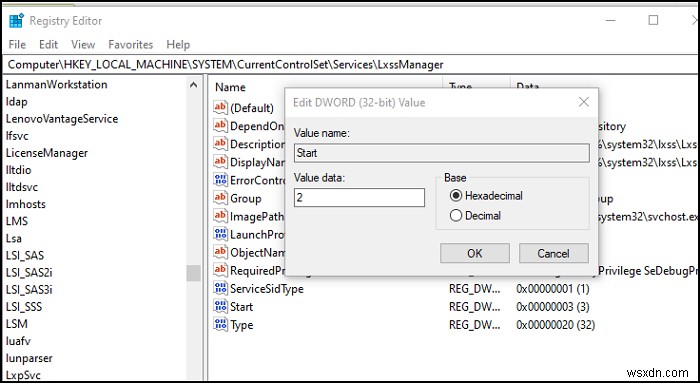Click the ErrorControl DWORD icon
The image size is (700, 383).
coord(220,180)
